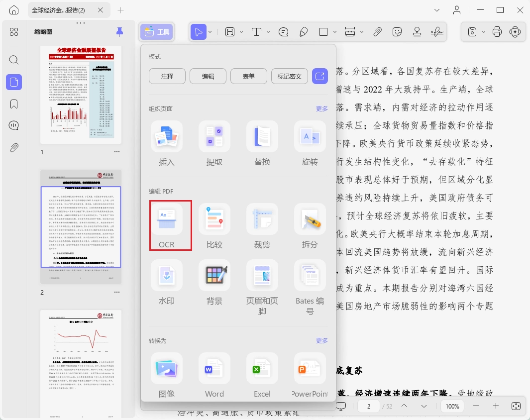This screenshot has width=530, height=420.
Task: Click 更多 link beside 组织页面
Action: [x=322, y=109]
